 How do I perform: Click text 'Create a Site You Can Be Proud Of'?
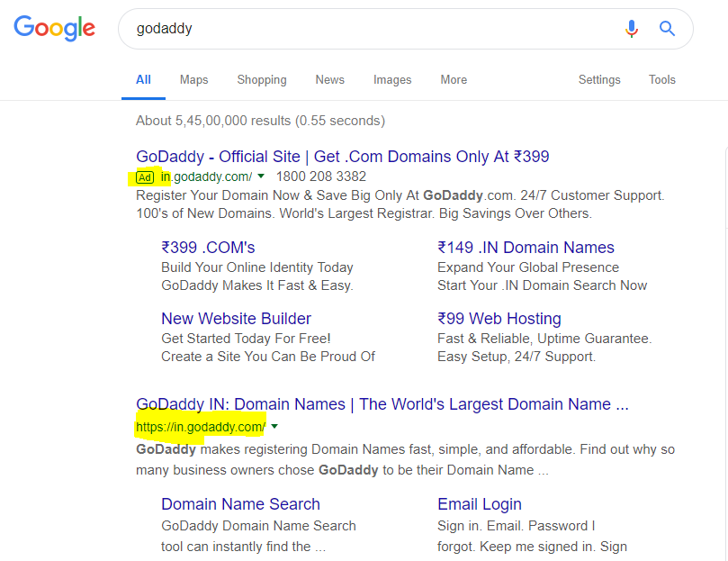268,357
